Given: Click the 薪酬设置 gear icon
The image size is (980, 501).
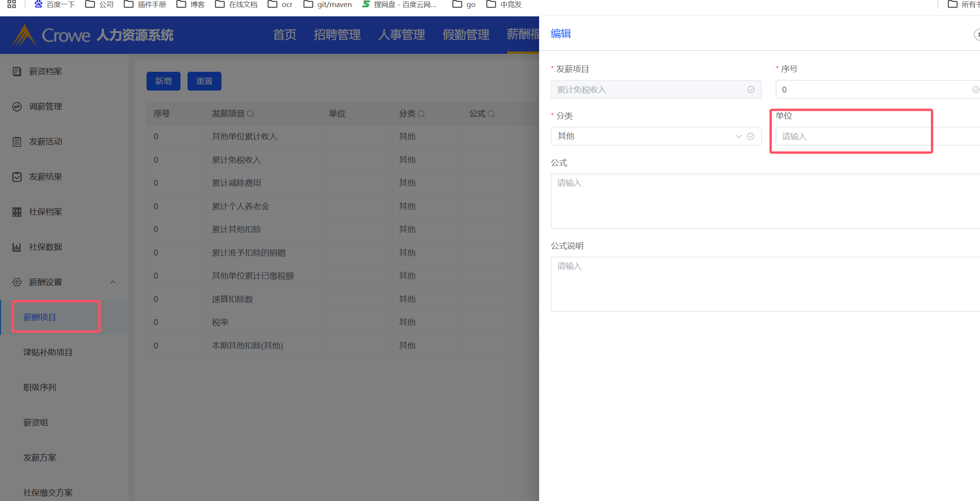Looking at the screenshot, I should point(17,282).
